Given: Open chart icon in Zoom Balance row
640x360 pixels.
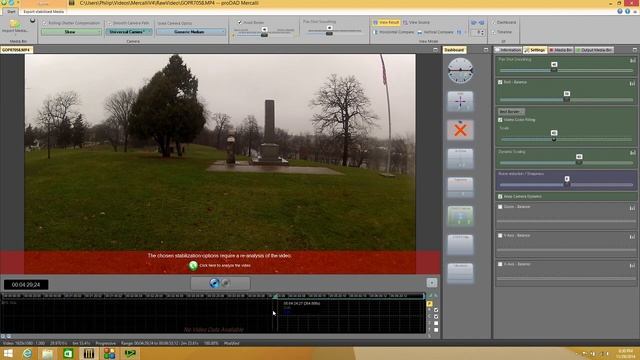Looking at the screenshot, I should (x=632, y=208).
